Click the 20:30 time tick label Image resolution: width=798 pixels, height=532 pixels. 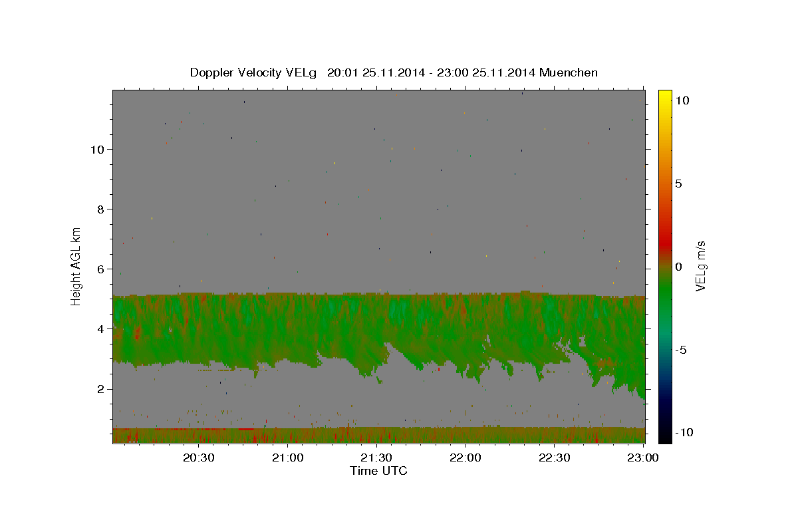199,458
